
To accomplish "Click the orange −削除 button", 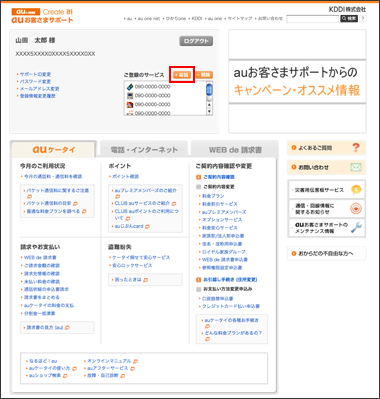I will [x=204, y=75].
